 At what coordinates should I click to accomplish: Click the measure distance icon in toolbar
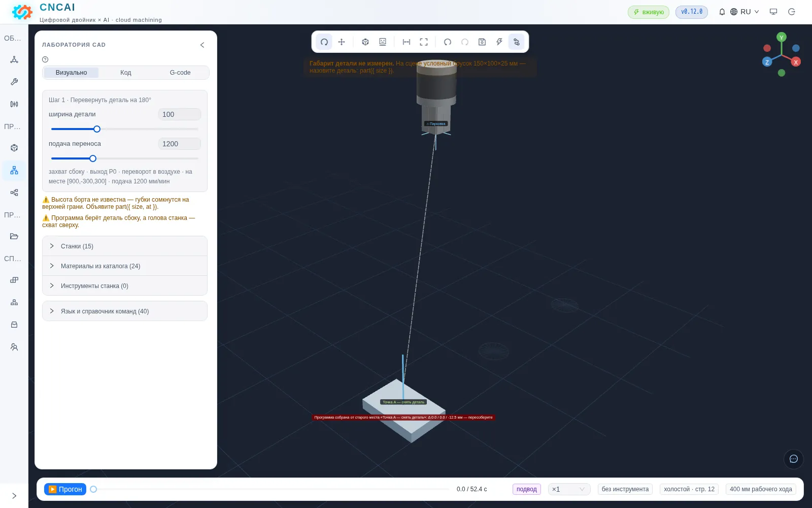point(407,42)
